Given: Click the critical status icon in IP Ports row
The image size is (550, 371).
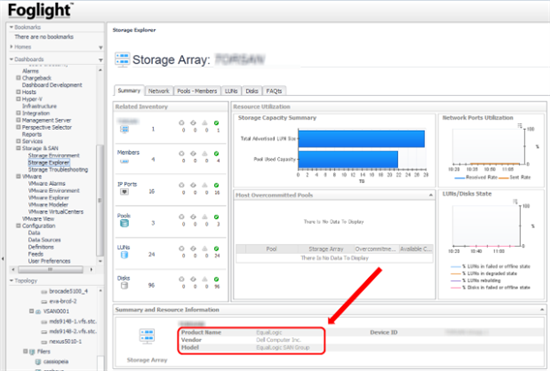Looking at the screenshot, I should point(181,185).
